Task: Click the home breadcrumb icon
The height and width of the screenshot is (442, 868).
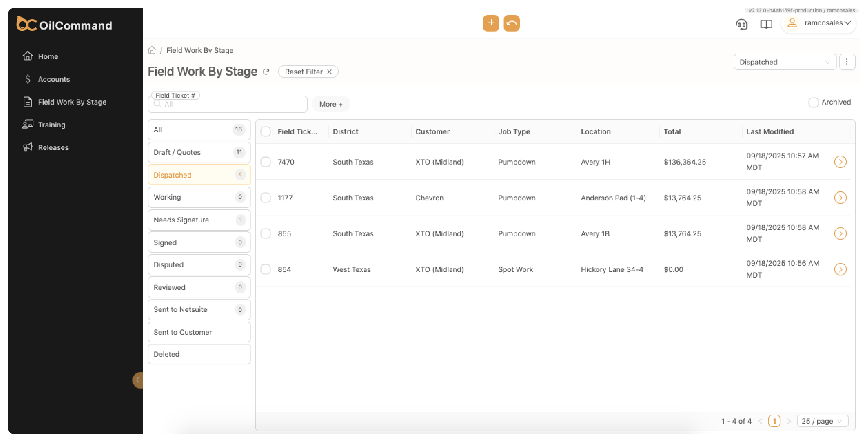Action: coord(152,50)
